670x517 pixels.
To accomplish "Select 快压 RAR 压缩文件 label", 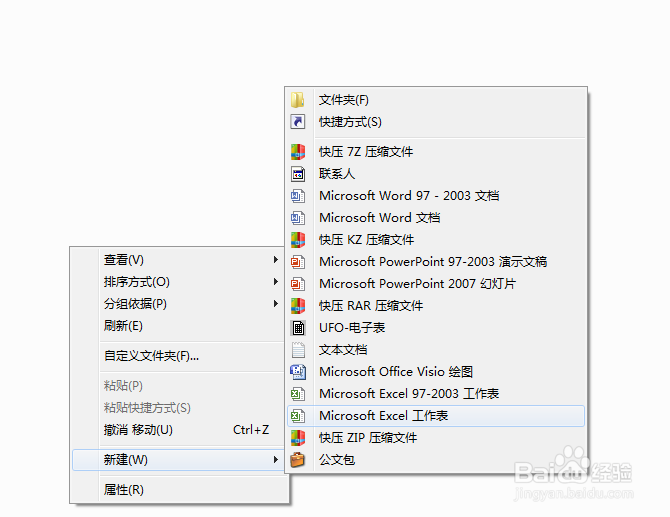I will click(371, 306).
